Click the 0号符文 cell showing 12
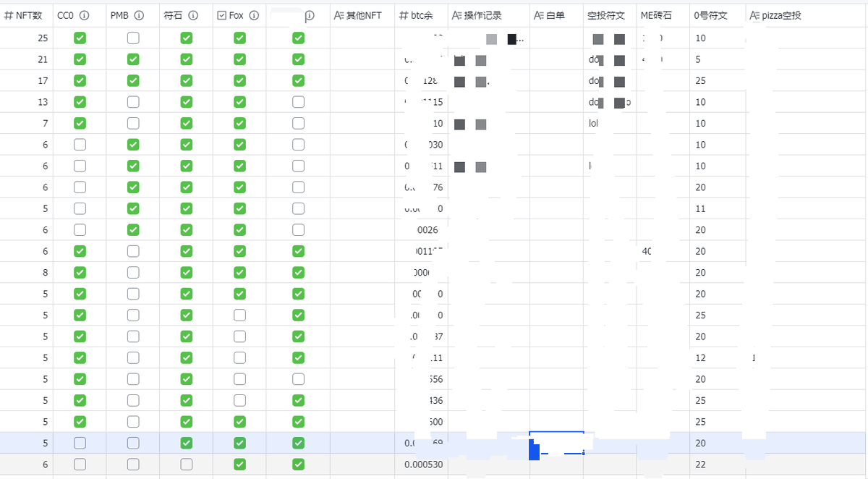 (718, 357)
